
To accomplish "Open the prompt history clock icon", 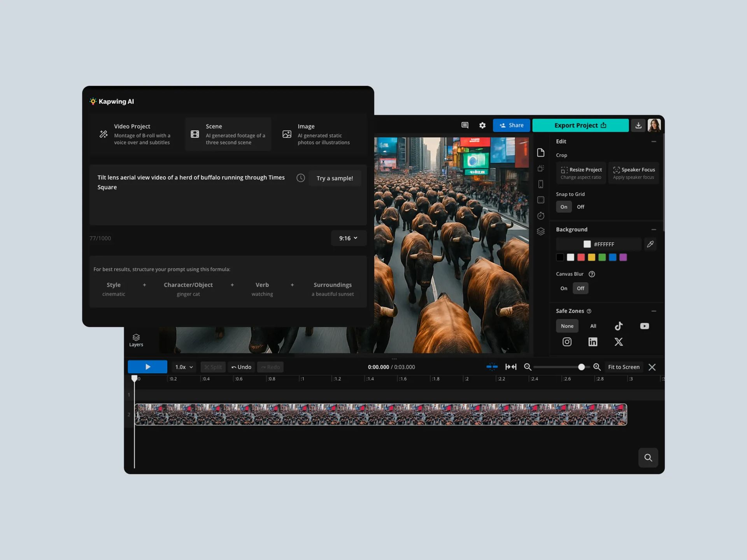I will tap(300, 178).
